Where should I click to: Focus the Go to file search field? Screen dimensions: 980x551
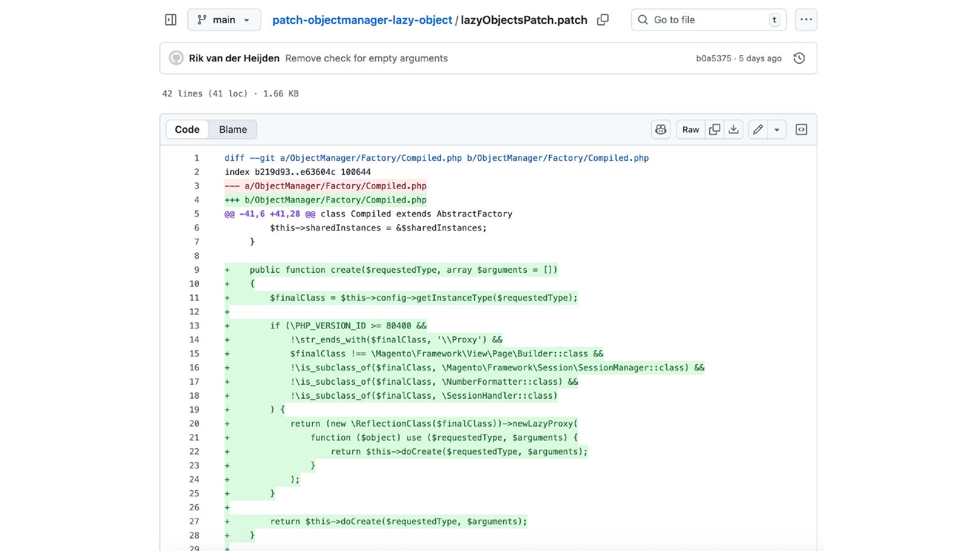[x=708, y=20]
